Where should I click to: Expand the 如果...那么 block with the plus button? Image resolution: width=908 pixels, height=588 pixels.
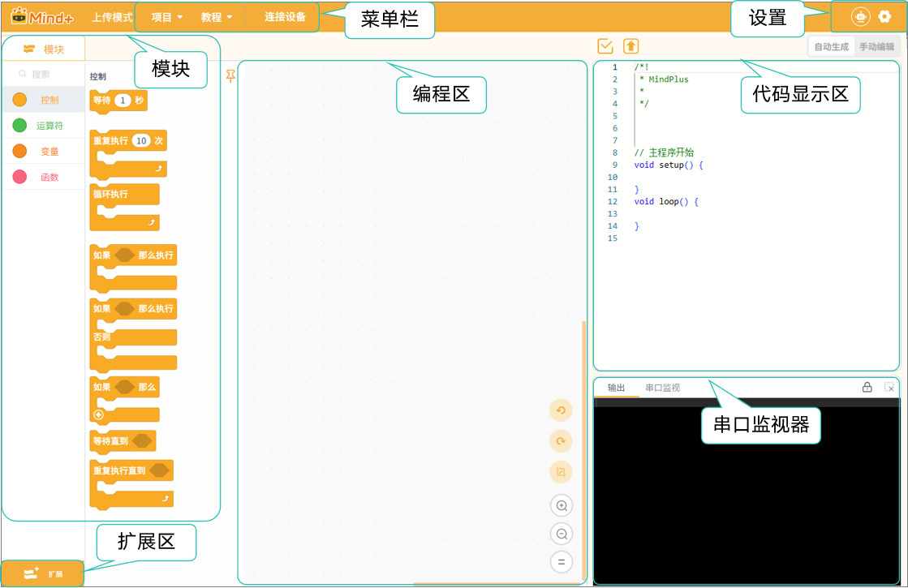[x=99, y=414]
